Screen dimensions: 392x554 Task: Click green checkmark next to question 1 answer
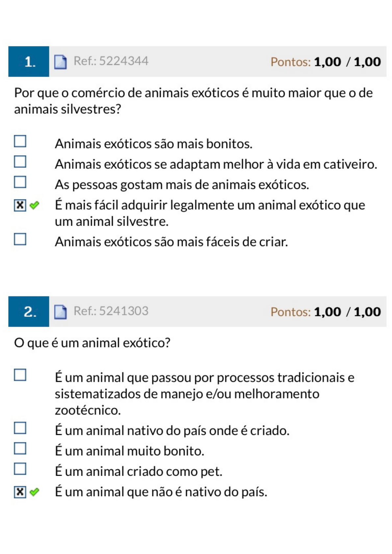[x=34, y=205]
